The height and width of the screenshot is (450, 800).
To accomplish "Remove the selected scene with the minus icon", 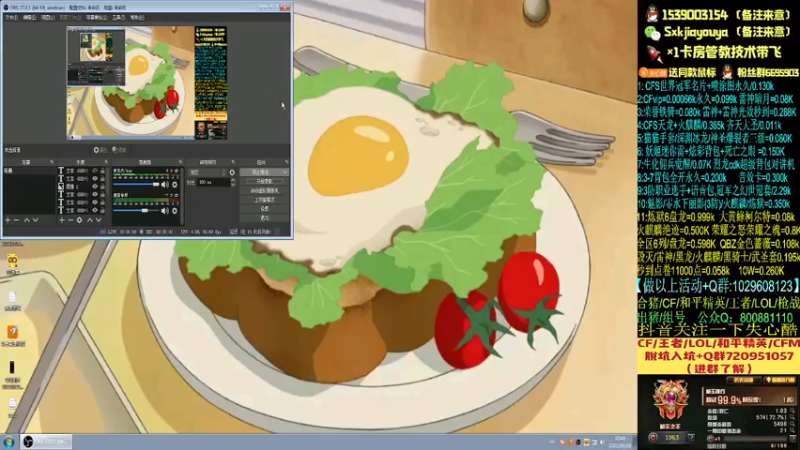I will pyautogui.click(x=16, y=220).
